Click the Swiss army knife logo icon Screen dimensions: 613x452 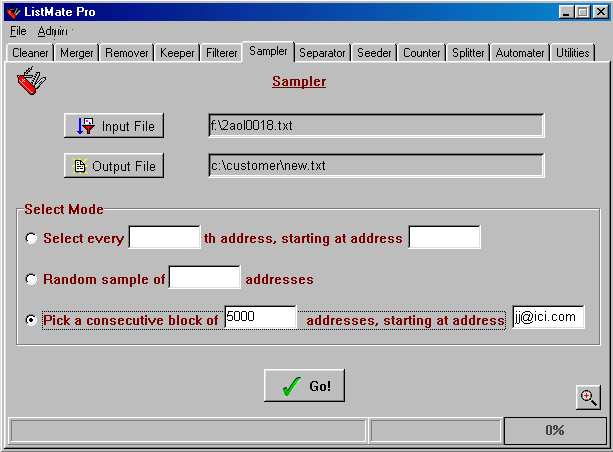[32, 82]
